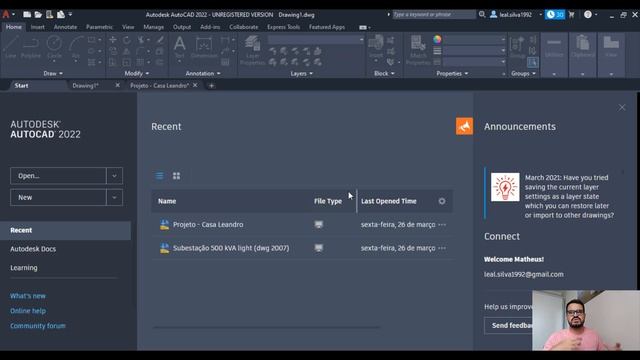Click the keyword search input field
640x360 pixels.
(x=434, y=14)
